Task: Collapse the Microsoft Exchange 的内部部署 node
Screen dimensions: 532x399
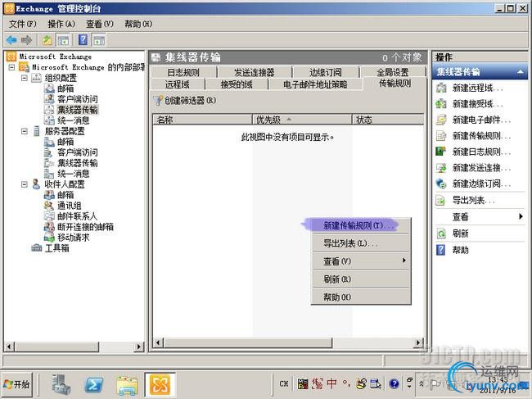Action: click(12, 67)
